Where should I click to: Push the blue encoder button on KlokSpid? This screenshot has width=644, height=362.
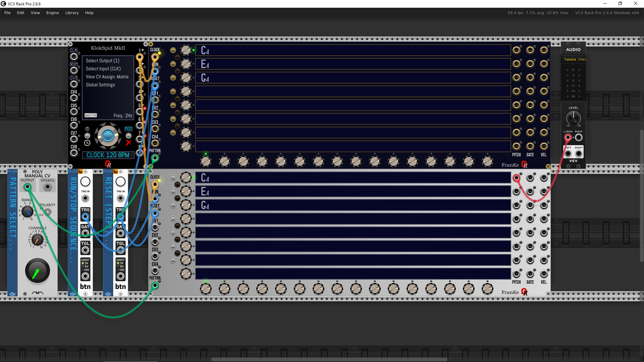(x=108, y=136)
